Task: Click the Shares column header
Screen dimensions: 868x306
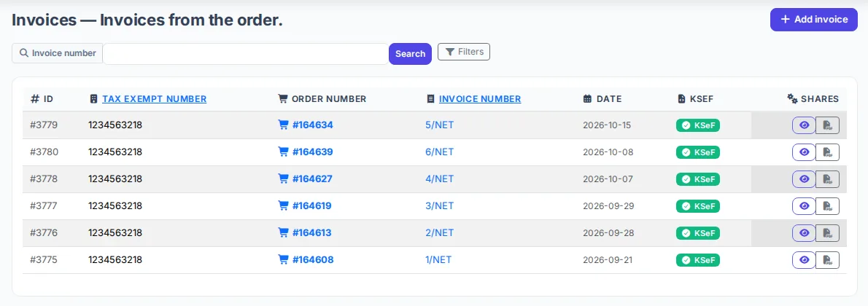Action: click(x=813, y=99)
